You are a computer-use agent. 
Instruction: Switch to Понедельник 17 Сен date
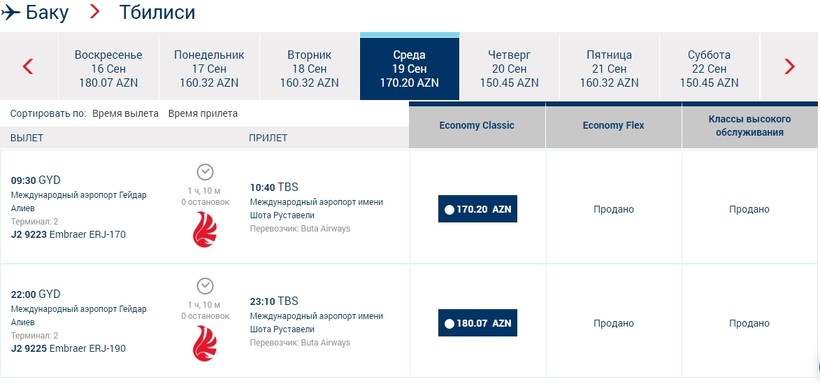209,66
